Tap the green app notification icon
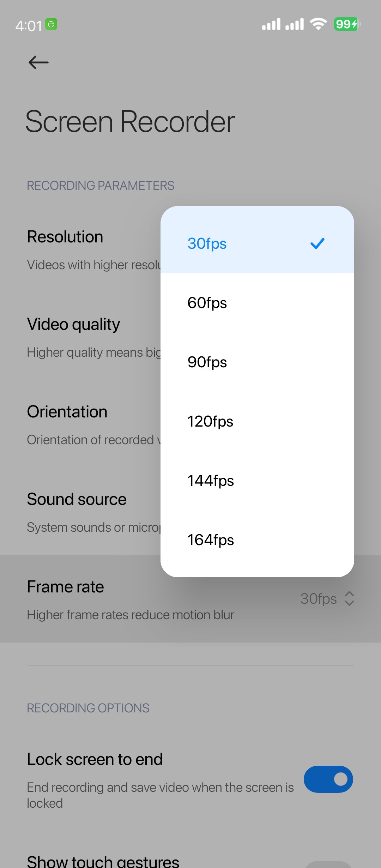 (x=51, y=24)
